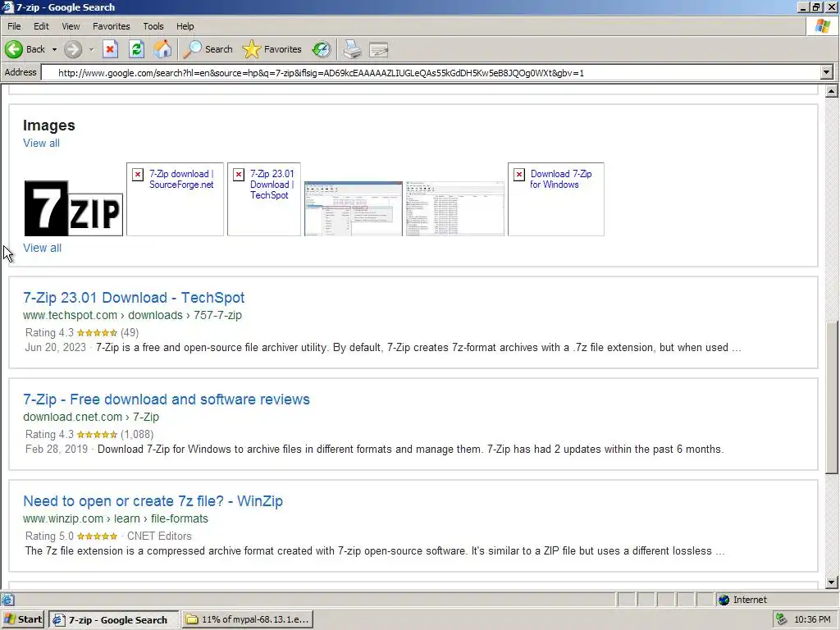This screenshot has height=630, width=840.
Task: Open the Windows Start button
Action: tap(22, 620)
